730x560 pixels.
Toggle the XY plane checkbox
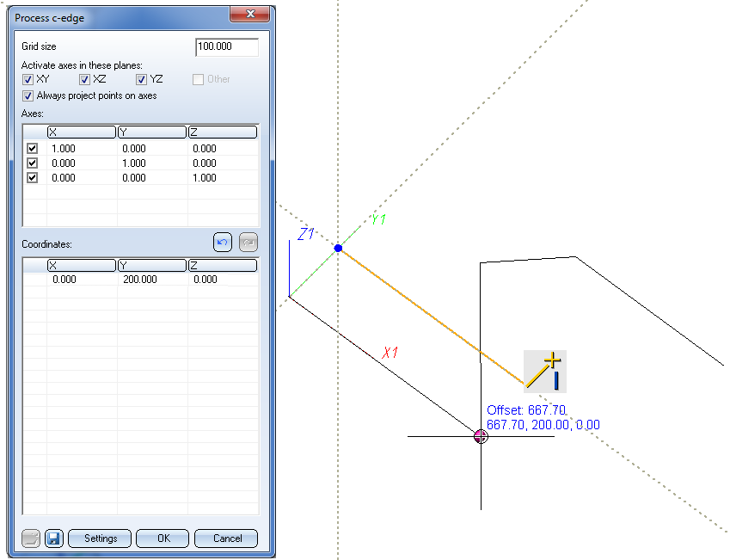pos(28,79)
